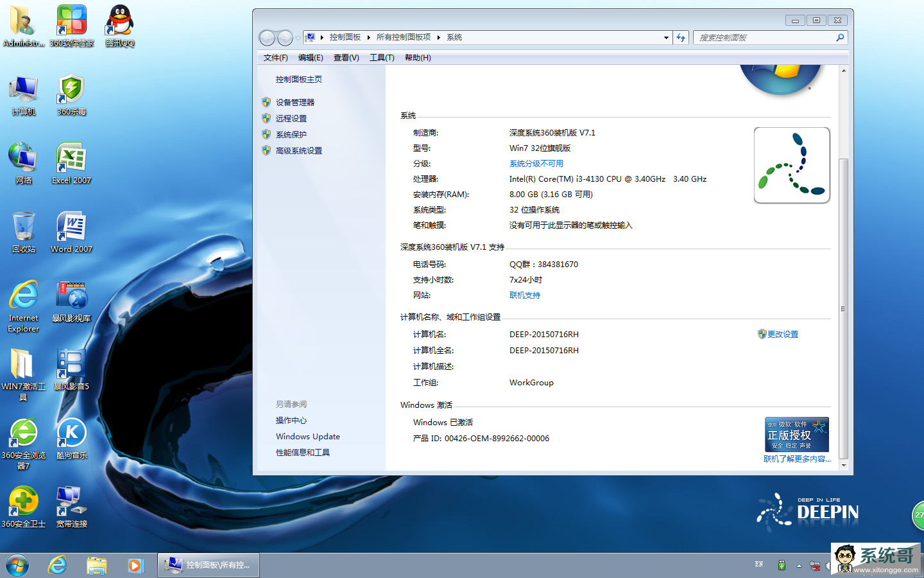The image size is (924, 578).
Task: Open the address bar history dropdown
Action: 666,37
